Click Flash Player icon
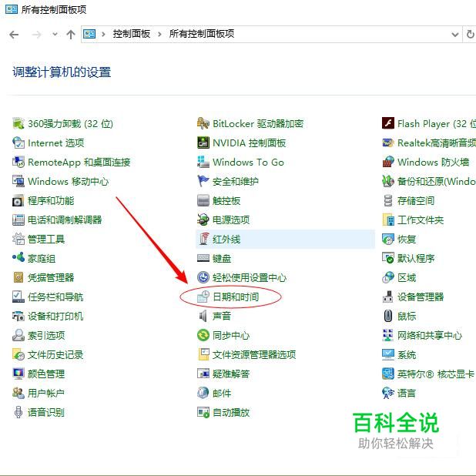Viewport: 476px width, 476px height. point(388,123)
